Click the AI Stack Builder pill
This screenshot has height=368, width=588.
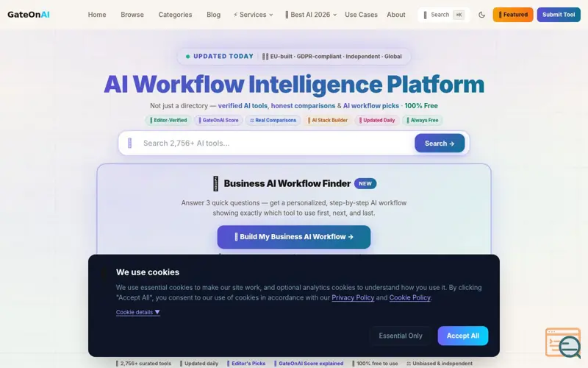[x=327, y=120]
